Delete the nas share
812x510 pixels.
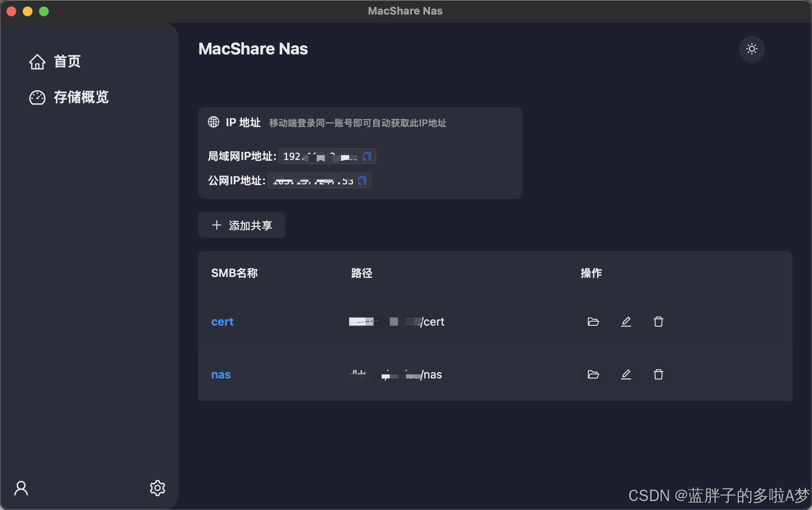pos(659,374)
